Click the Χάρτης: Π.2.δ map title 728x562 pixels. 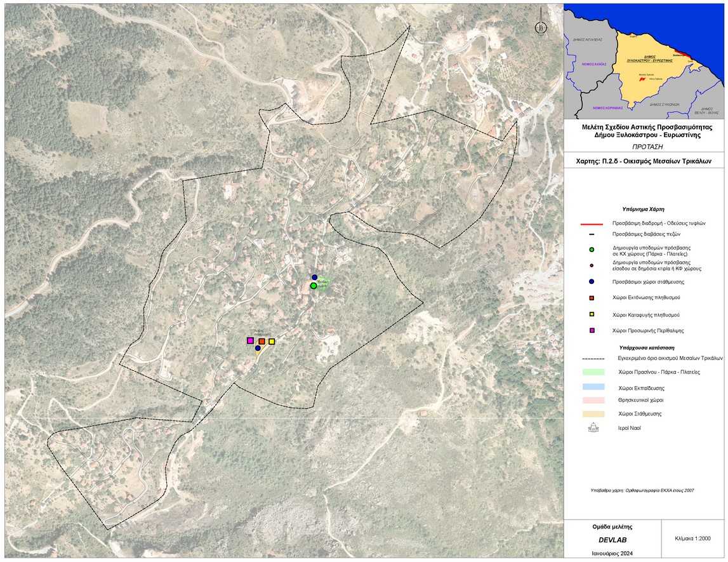point(644,162)
